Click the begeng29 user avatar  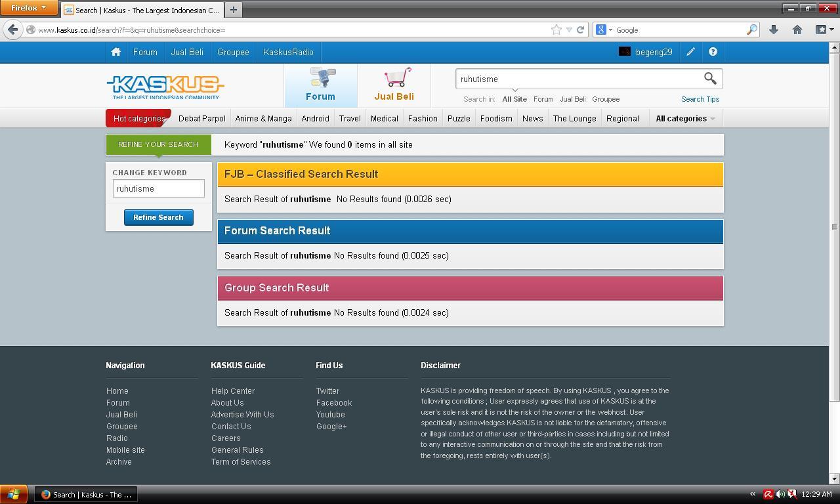[x=625, y=52]
